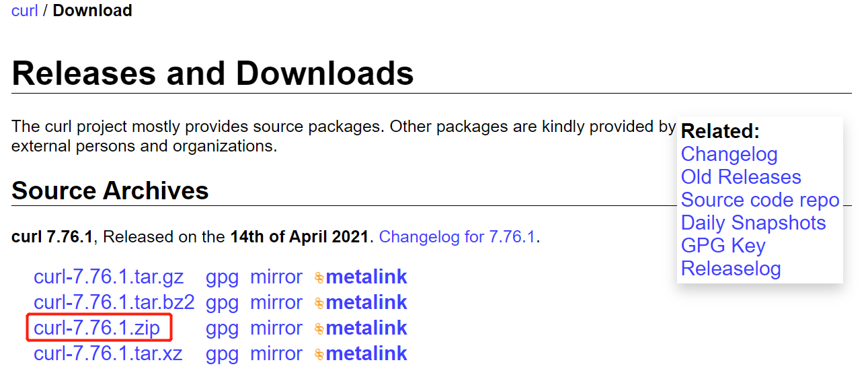Open mirror link for curl-7.76.1.tar.gz
The width and height of the screenshot is (868, 377).
pyautogui.click(x=276, y=277)
